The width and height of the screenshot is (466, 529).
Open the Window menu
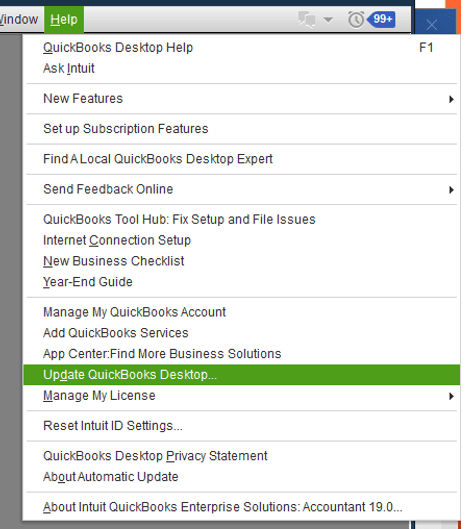[x=19, y=20]
